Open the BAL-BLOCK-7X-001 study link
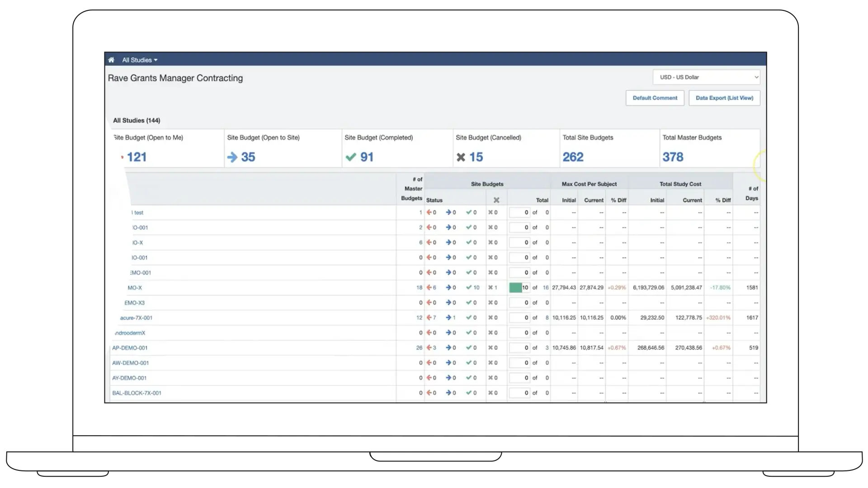The image size is (868, 488). coord(137,393)
